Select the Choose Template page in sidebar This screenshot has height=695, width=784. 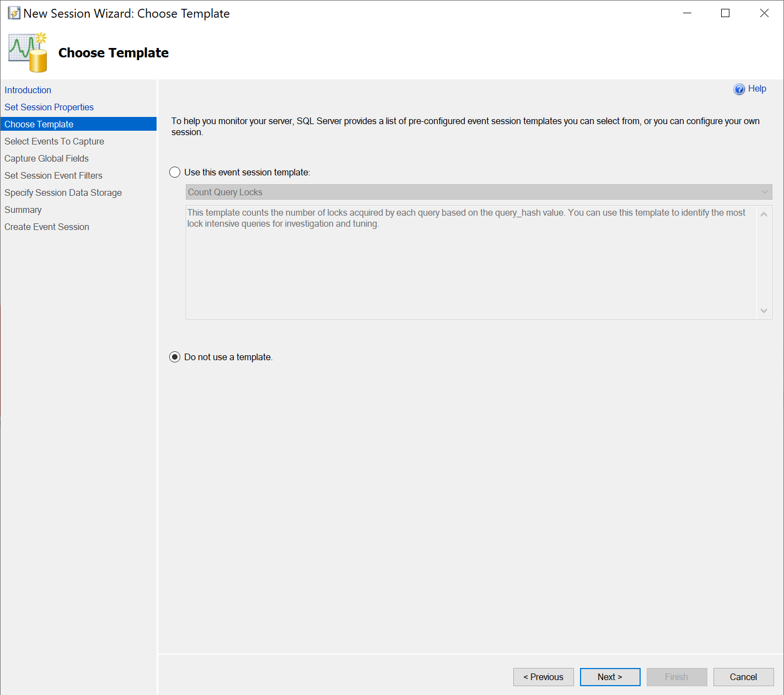pyautogui.click(x=78, y=124)
